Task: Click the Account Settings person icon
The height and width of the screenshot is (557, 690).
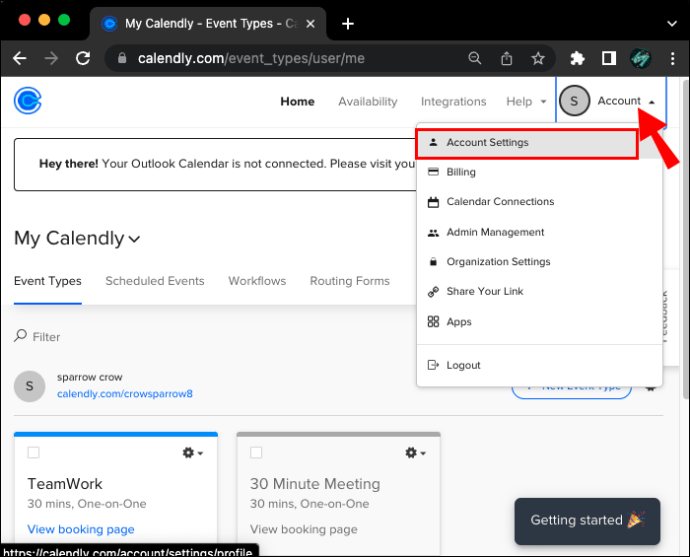Action: click(x=433, y=142)
